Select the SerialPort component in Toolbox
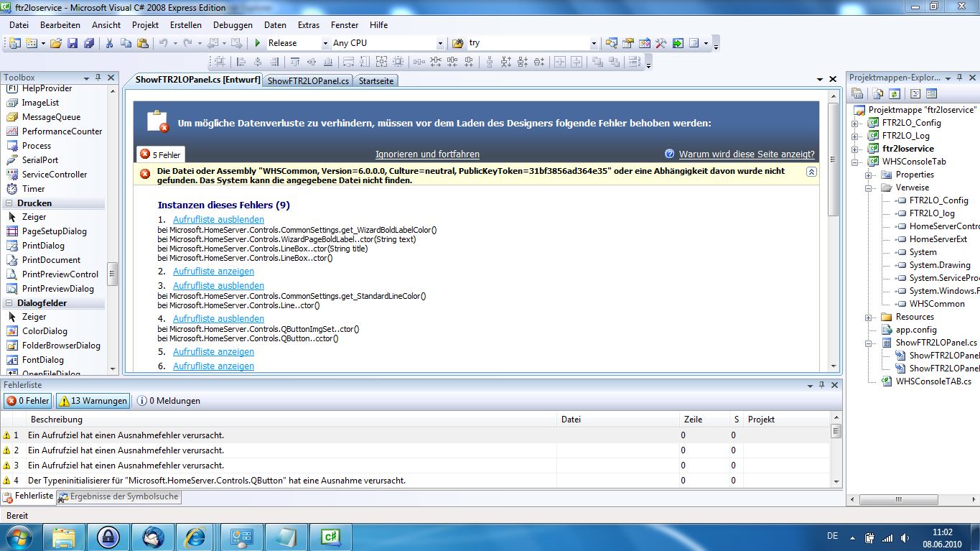 pos(40,160)
